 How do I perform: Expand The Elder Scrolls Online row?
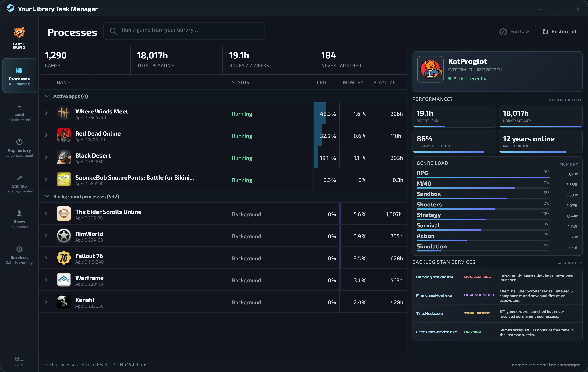(46, 213)
